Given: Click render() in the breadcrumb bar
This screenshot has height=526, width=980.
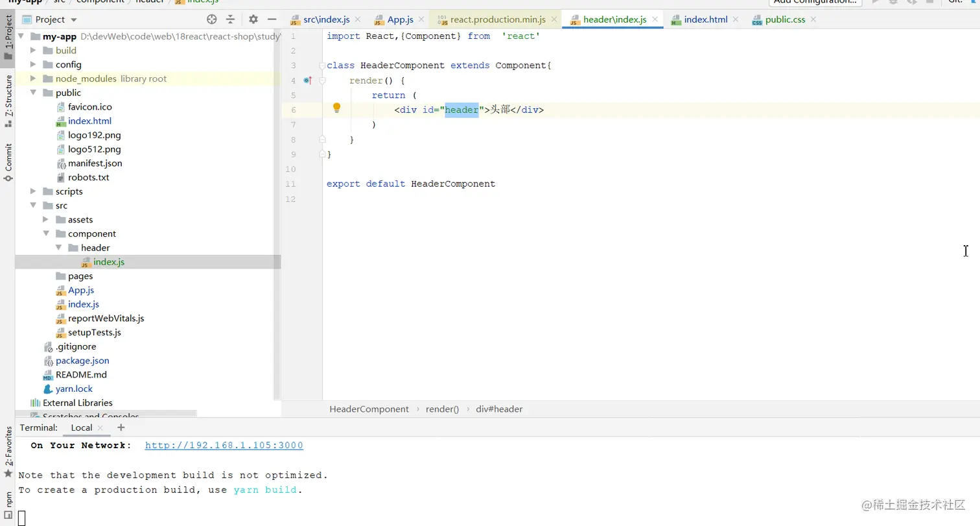Looking at the screenshot, I should [442, 409].
